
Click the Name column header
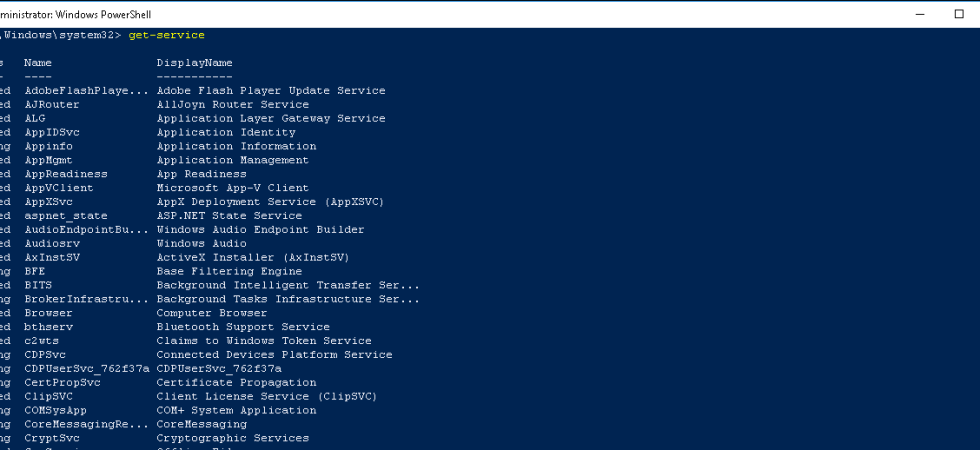38,62
